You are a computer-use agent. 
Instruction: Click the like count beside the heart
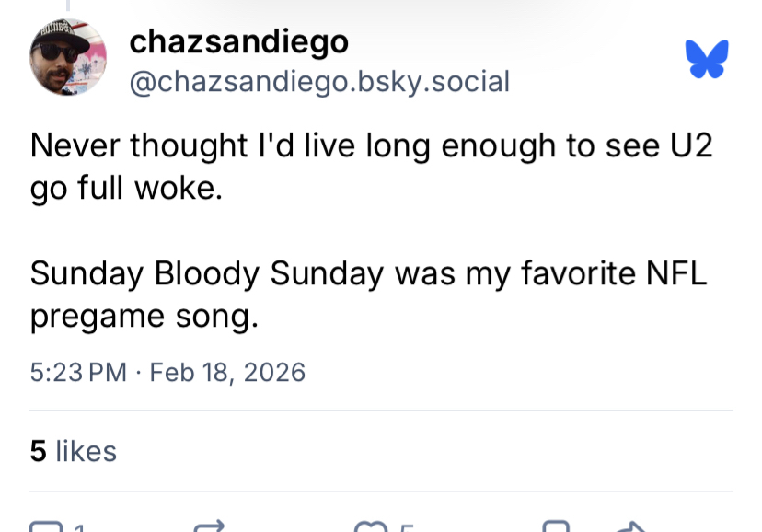(406, 528)
